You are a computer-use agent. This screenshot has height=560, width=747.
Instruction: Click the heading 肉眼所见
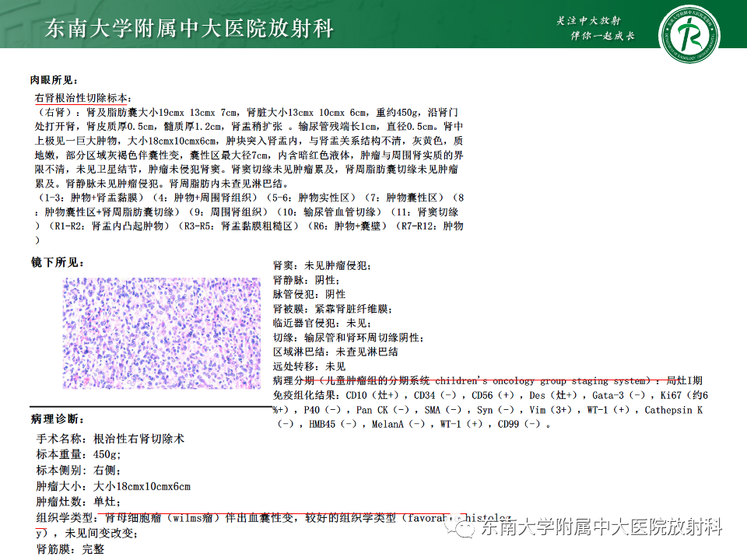coord(54,80)
